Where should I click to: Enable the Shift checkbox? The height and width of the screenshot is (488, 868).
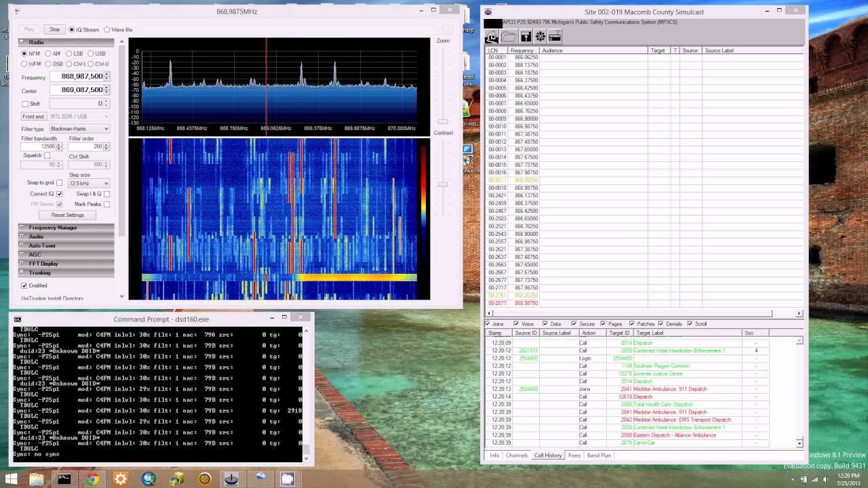coord(25,104)
